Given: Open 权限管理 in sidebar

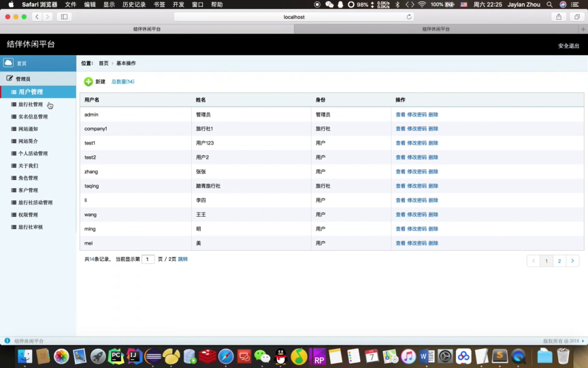Looking at the screenshot, I should click(x=28, y=215).
